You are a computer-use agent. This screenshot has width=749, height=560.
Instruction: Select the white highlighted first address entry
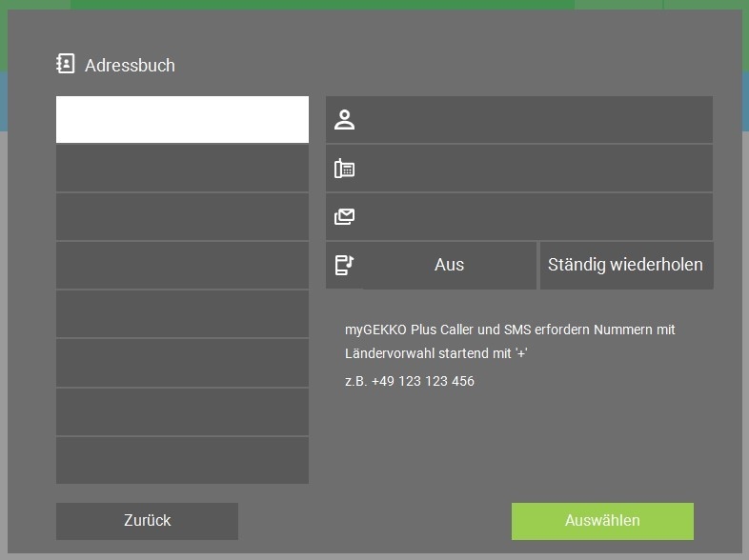click(182, 119)
